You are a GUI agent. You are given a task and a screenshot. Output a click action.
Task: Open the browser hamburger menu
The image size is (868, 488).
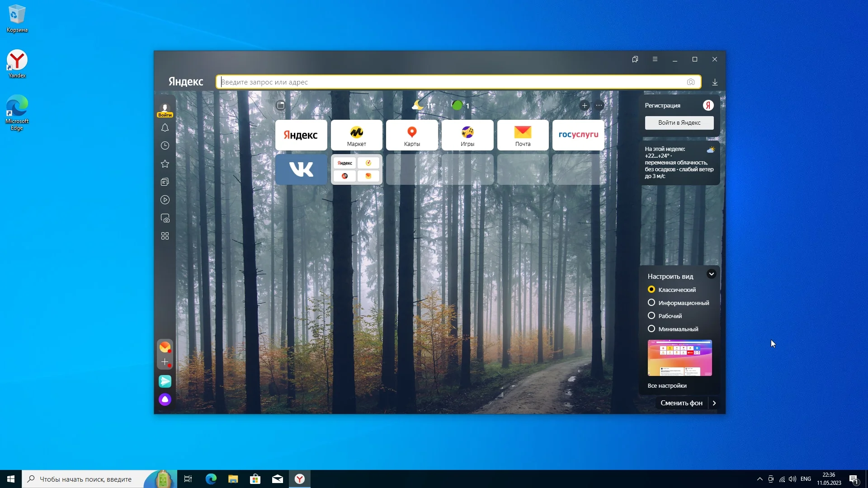tap(655, 59)
